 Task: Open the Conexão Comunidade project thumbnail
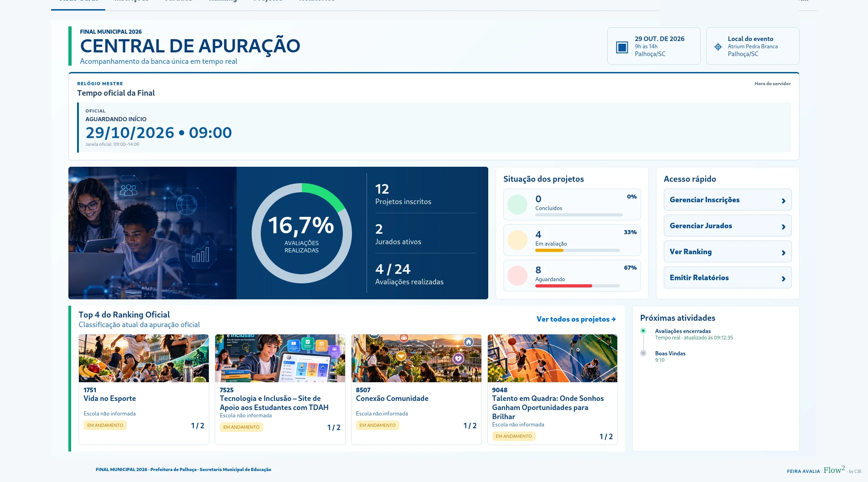[x=416, y=359]
